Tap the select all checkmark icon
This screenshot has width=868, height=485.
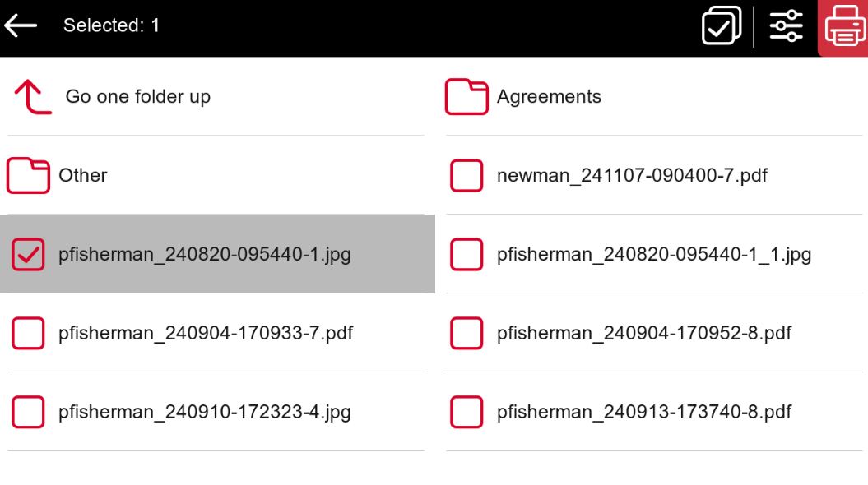pyautogui.click(x=721, y=26)
